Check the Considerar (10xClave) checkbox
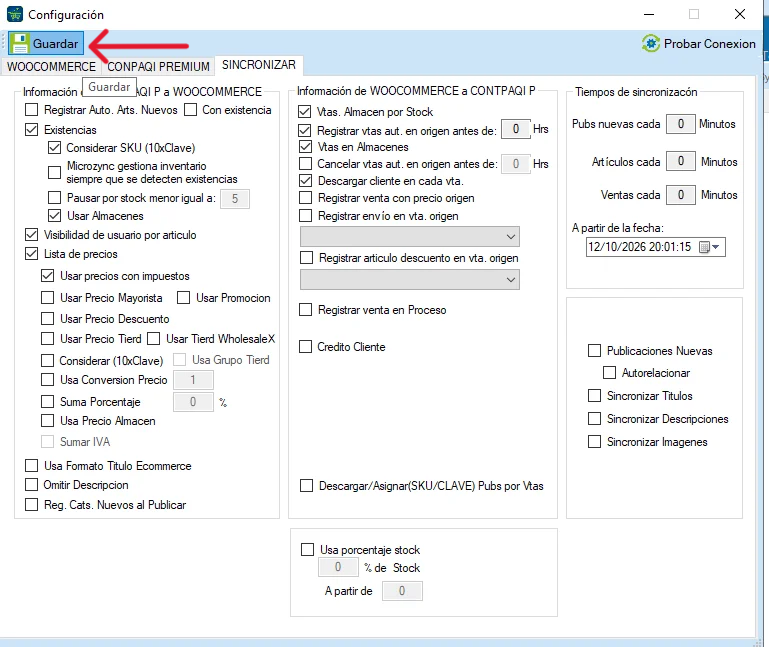 pos(48,361)
